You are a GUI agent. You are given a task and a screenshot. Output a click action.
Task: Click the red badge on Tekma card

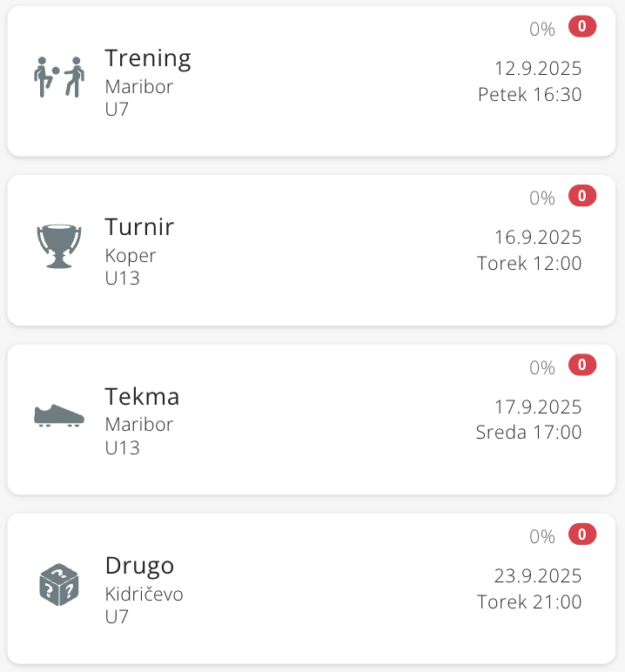click(581, 365)
